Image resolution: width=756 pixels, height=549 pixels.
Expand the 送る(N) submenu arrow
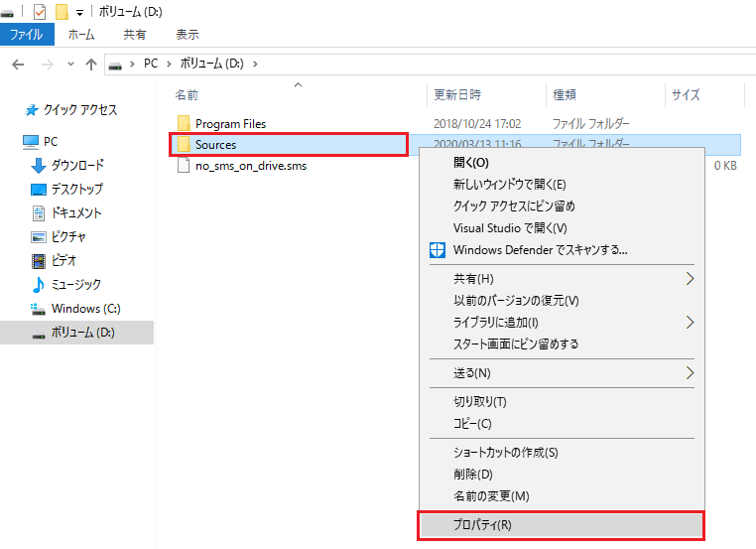pos(690,373)
